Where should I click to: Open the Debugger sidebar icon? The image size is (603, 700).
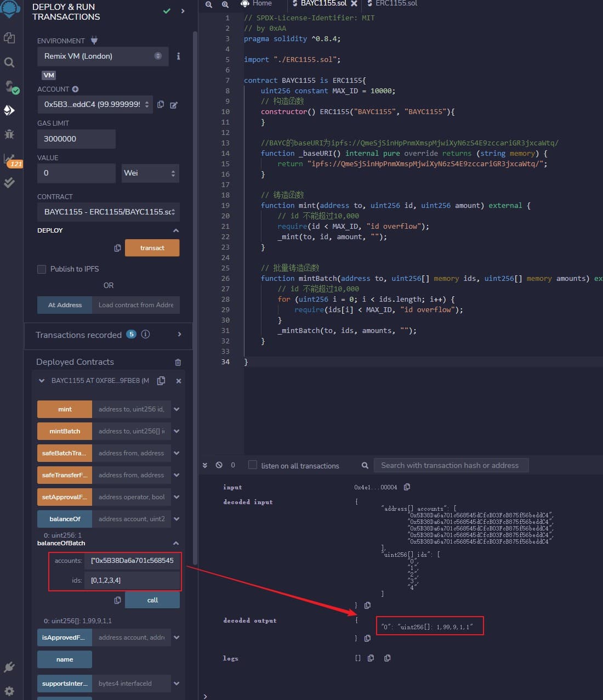[9, 134]
